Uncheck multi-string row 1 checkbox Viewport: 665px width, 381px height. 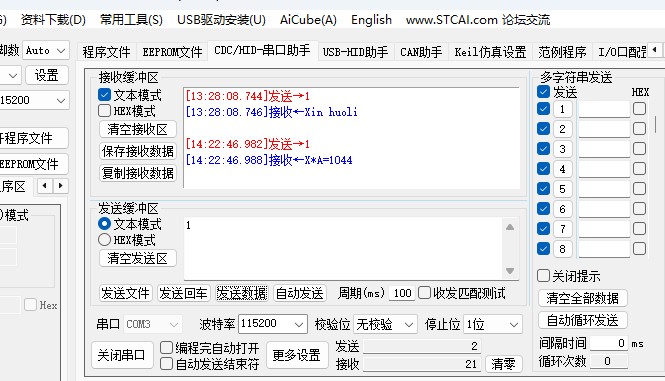(x=543, y=109)
